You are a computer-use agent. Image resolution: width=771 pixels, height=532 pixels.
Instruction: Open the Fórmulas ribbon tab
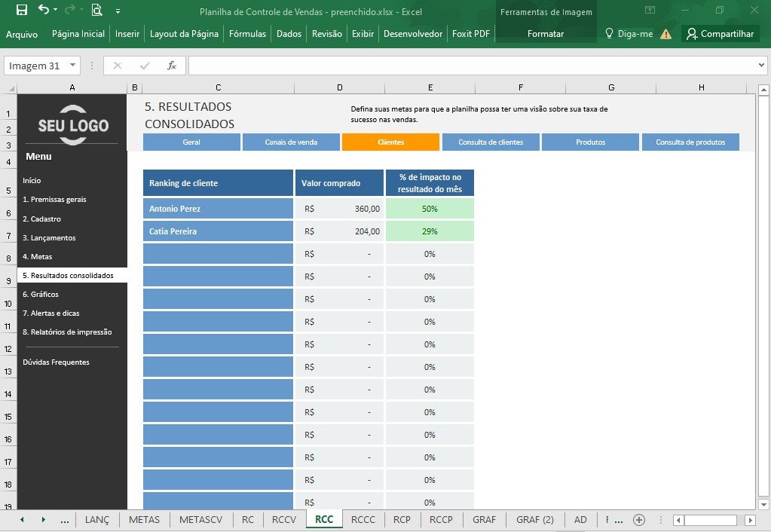click(247, 34)
